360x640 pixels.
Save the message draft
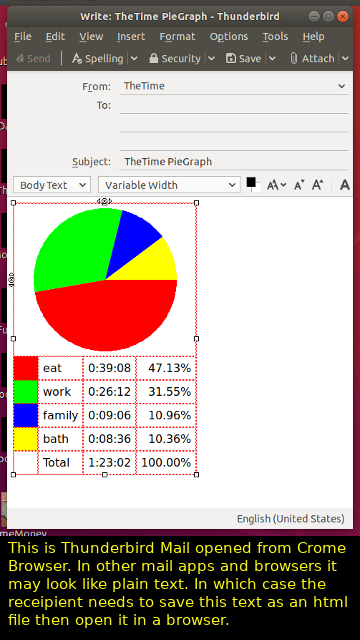(244, 58)
